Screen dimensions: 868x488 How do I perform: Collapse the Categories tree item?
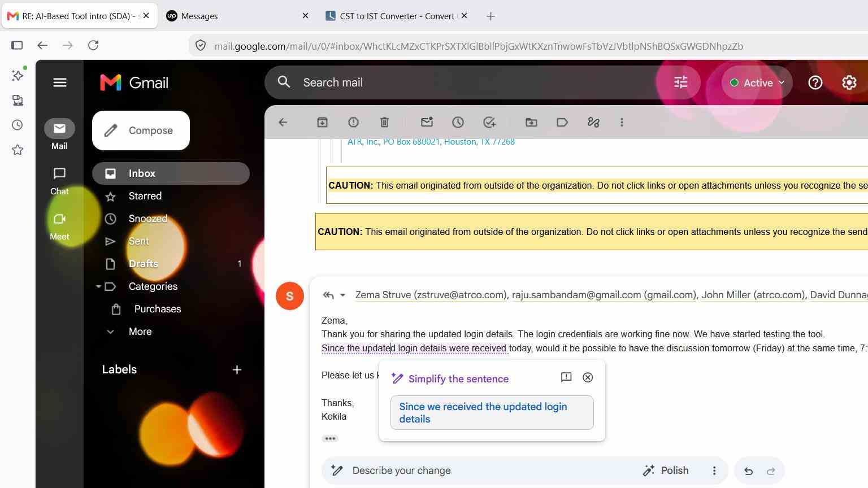pyautogui.click(x=98, y=286)
